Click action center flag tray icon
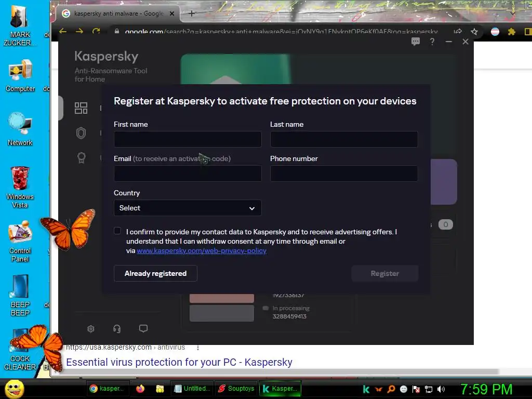Screen dimensions: 532x399 416,389
